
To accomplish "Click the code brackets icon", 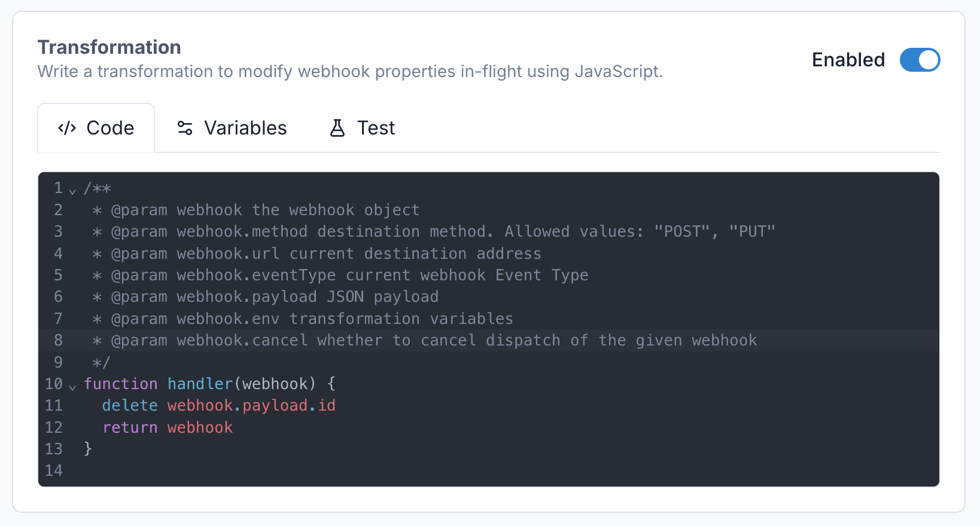I will tap(67, 128).
